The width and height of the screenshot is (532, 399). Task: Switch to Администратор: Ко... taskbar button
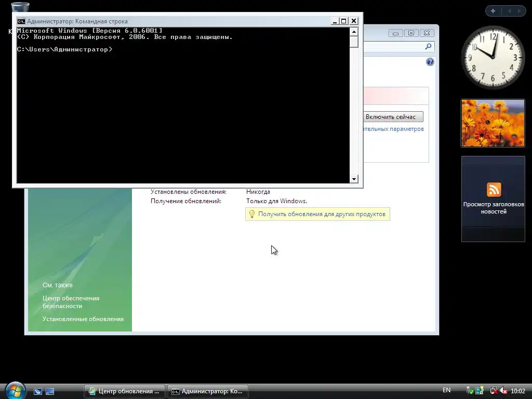tap(208, 391)
